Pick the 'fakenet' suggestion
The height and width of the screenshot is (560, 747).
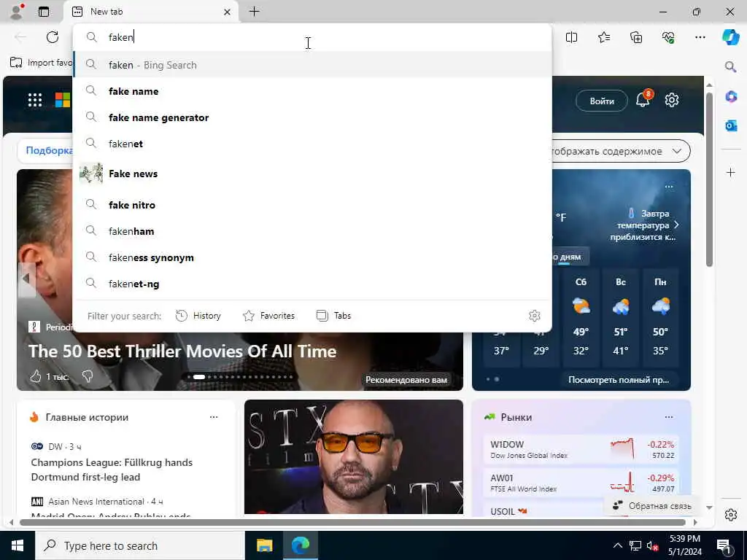pyautogui.click(x=312, y=144)
